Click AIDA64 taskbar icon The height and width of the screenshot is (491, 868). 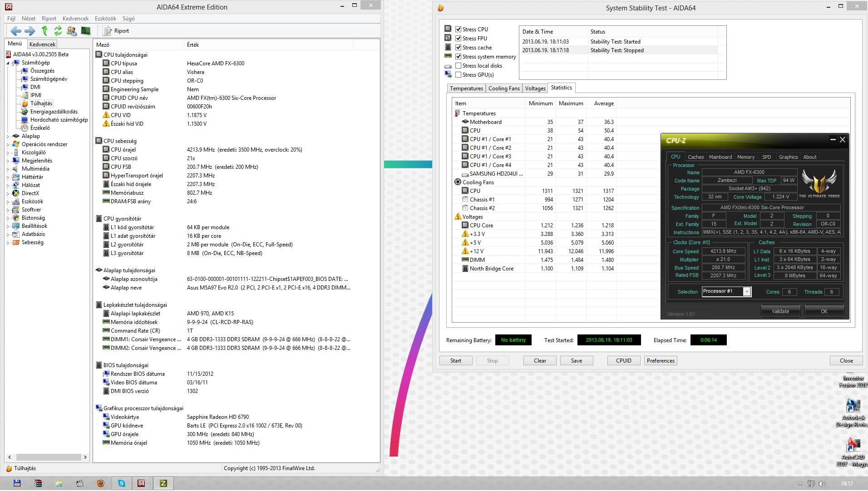coord(141,484)
